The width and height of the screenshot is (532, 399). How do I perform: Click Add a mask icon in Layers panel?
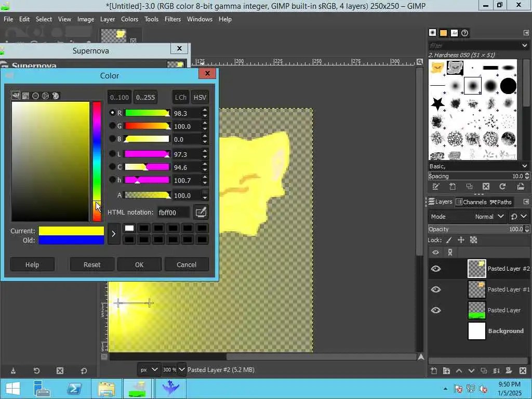tap(509, 371)
